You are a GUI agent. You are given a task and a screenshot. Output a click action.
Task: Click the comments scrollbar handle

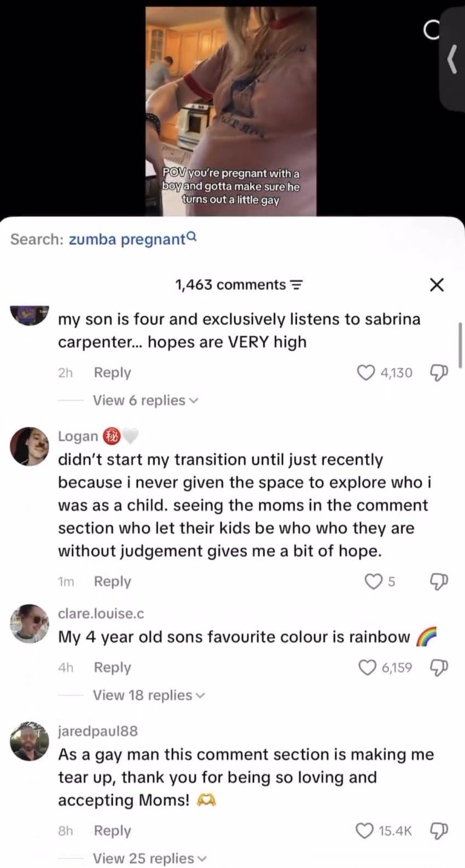click(x=462, y=345)
